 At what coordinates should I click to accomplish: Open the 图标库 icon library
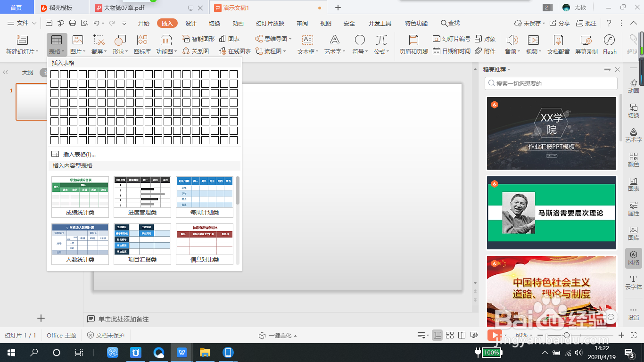tap(142, 45)
